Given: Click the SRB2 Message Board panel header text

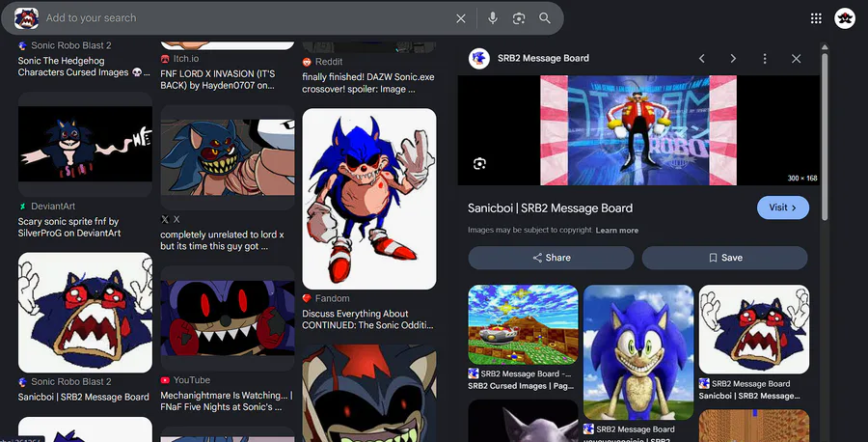Looking at the screenshot, I should click(543, 58).
